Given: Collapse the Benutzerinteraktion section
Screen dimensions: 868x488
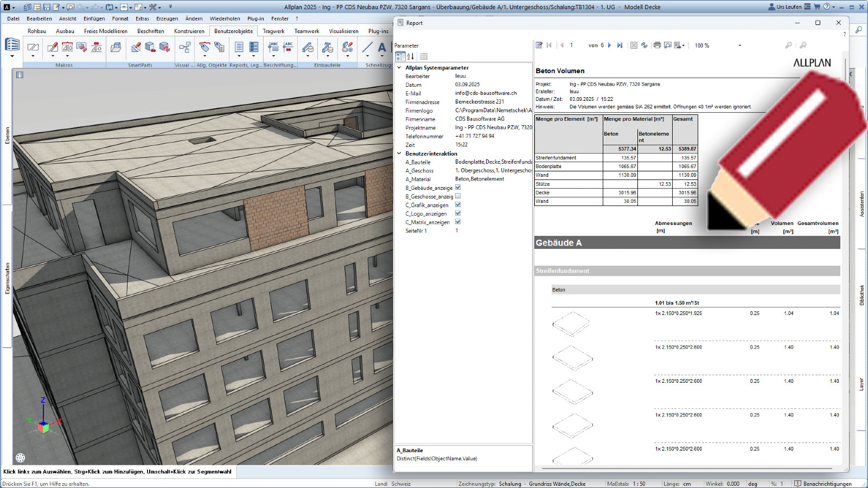Looking at the screenshot, I should pyautogui.click(x=399, y=153).
